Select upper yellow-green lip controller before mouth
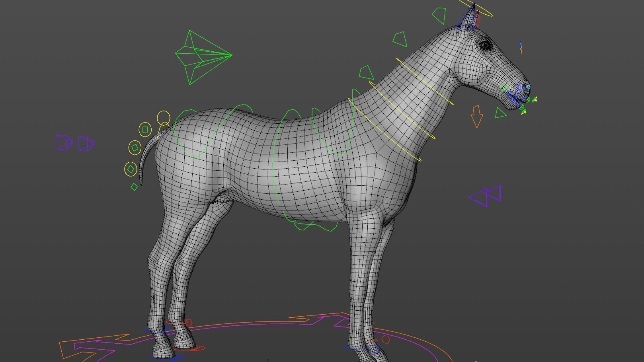The height and width of the screenshot is (362, 644). coord(535,100)
